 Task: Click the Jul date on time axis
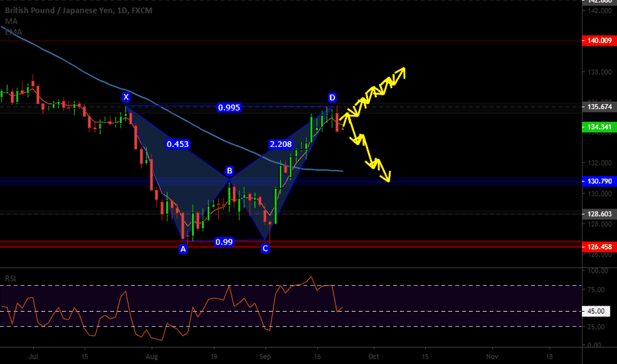[x=34, y=357]
